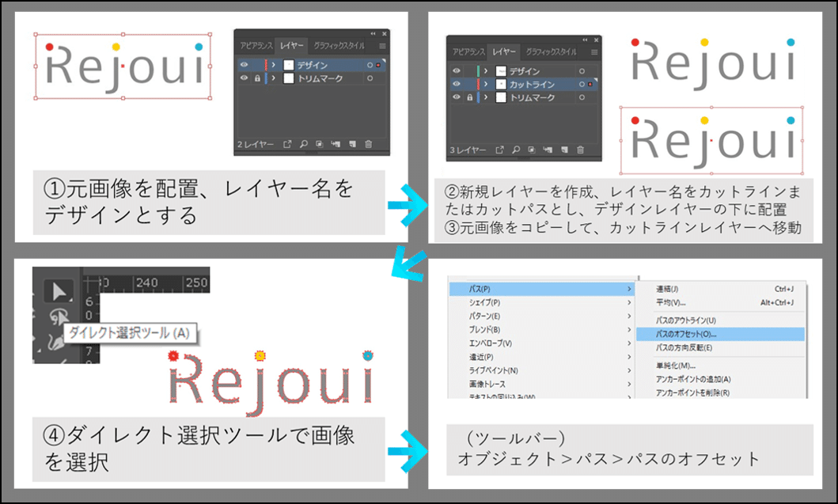Click the locate object magnifier icon
Image resolution: width=838 pixels, height=504 pixels.
pyautogui.click(x=516, y=150)
